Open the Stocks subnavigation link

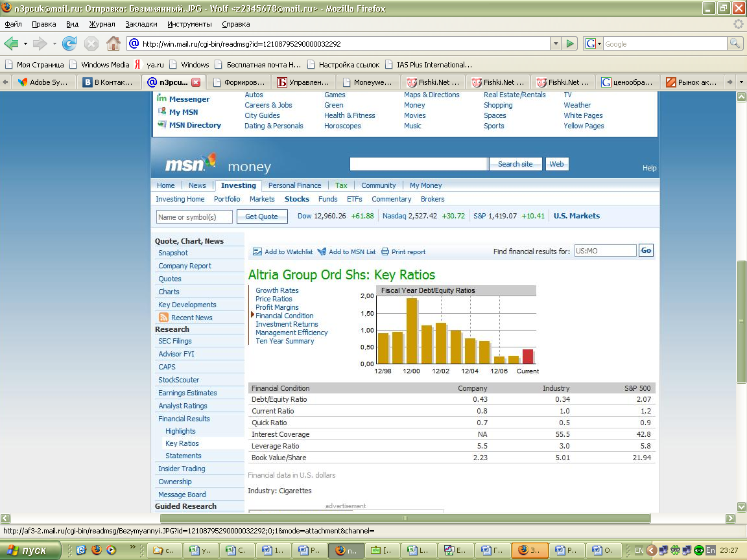point(297,199)
